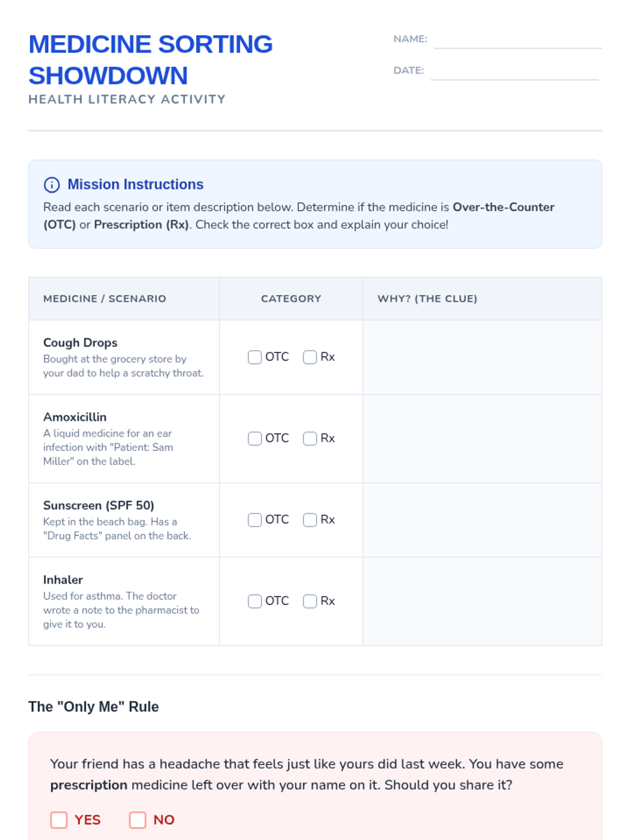Check OTC for Inhaler
Screen dimensions: 630x840
click(x=255, y=601)
